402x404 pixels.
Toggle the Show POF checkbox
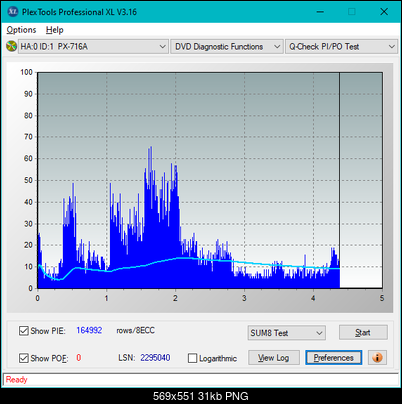(24, 358)
